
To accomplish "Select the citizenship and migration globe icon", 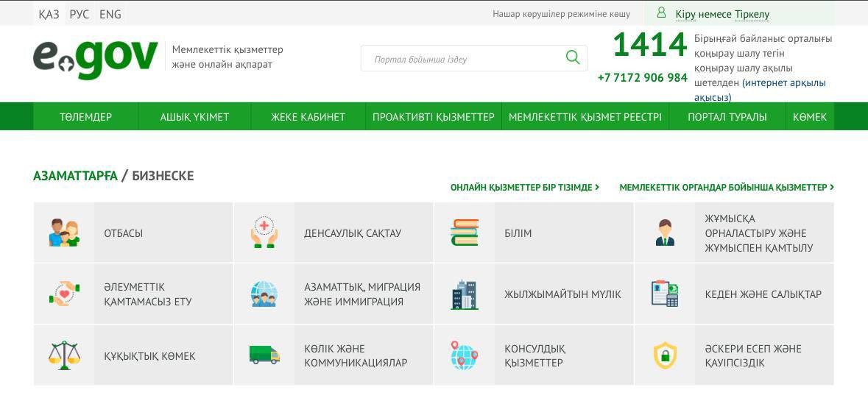I will [264, 294].
